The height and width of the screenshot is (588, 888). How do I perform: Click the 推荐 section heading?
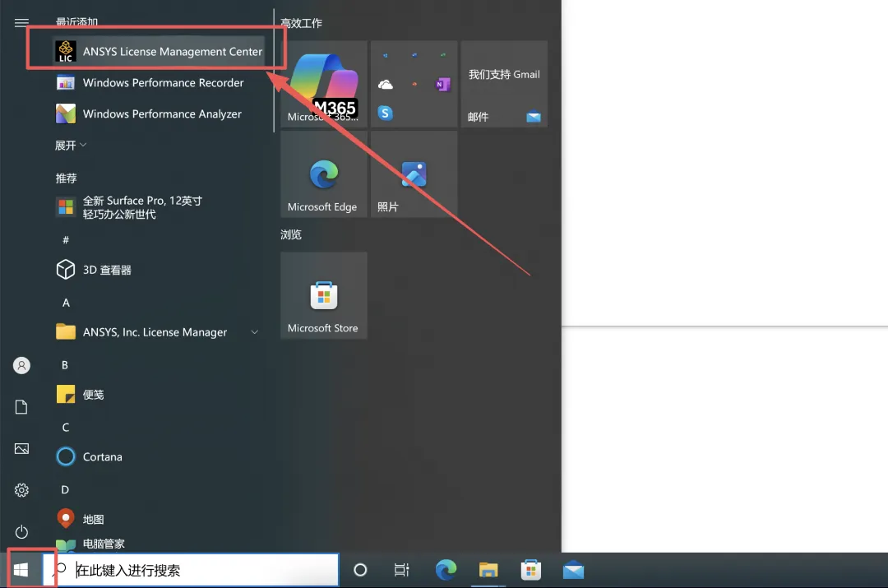(x=67, y=178)
